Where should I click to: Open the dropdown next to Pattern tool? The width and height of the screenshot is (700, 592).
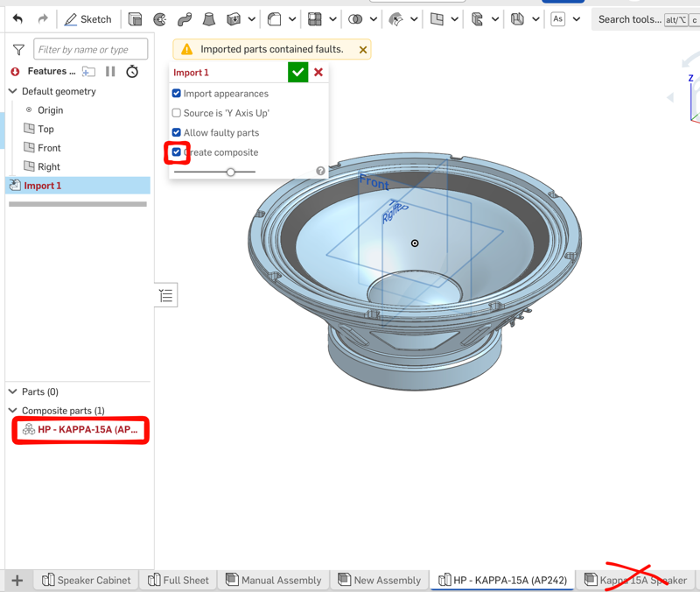coord(332,19)
